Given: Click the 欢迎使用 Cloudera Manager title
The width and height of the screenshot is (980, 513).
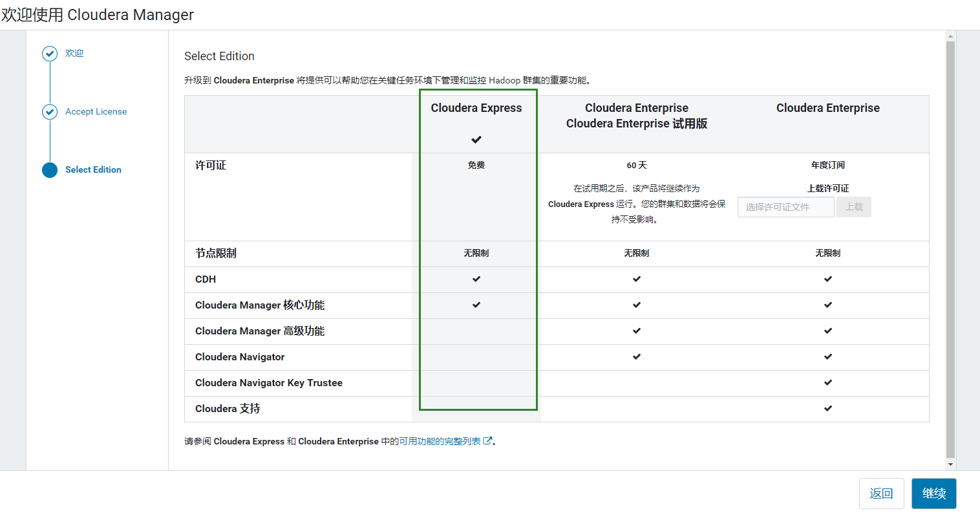Looking at the screenshot, I should click(x=98, y=14).
